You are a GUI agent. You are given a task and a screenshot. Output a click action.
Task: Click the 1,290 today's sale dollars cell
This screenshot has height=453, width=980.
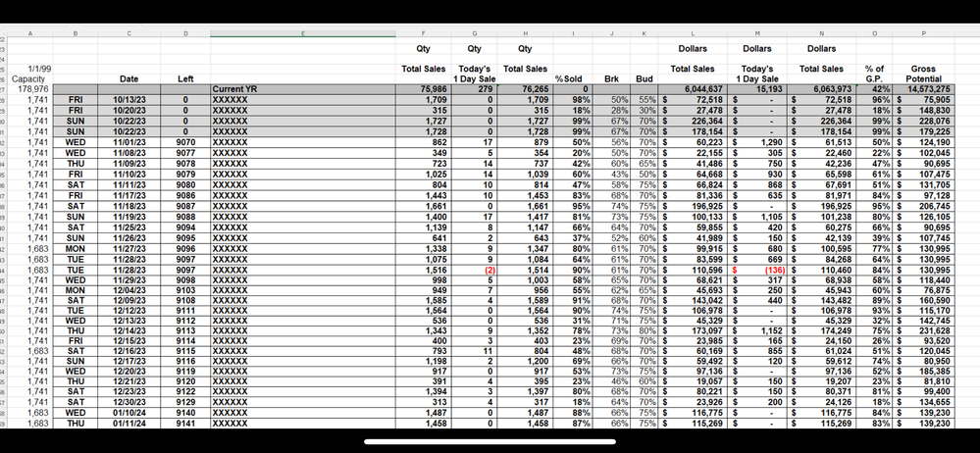tap(757, 142)
